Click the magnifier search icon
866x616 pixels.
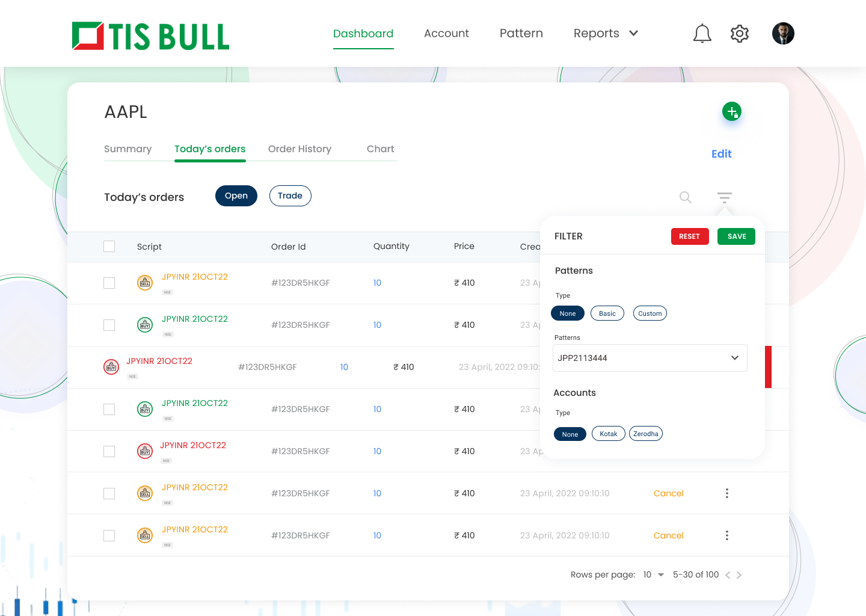coord(686,197)
